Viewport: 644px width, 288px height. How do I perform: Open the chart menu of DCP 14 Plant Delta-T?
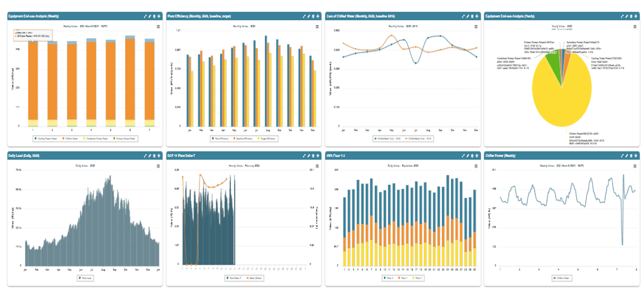click(317, 165)
